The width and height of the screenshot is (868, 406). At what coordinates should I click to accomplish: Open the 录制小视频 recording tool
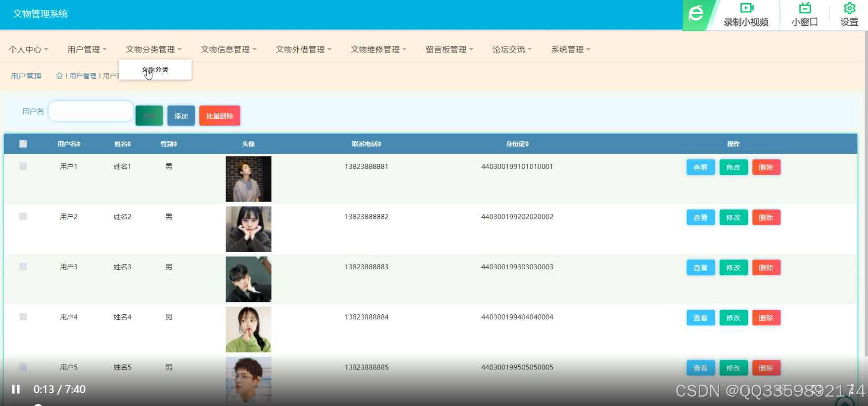tap(746, 15)
